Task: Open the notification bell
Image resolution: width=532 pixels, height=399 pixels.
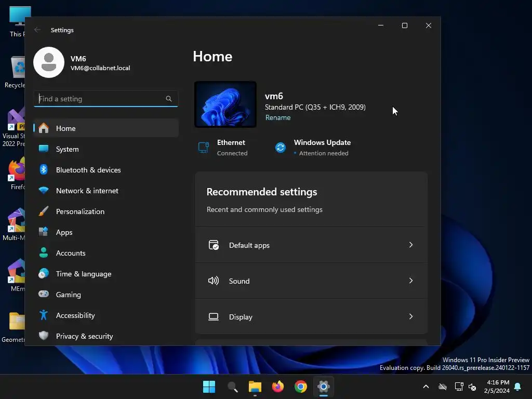Action: [518, 387]
